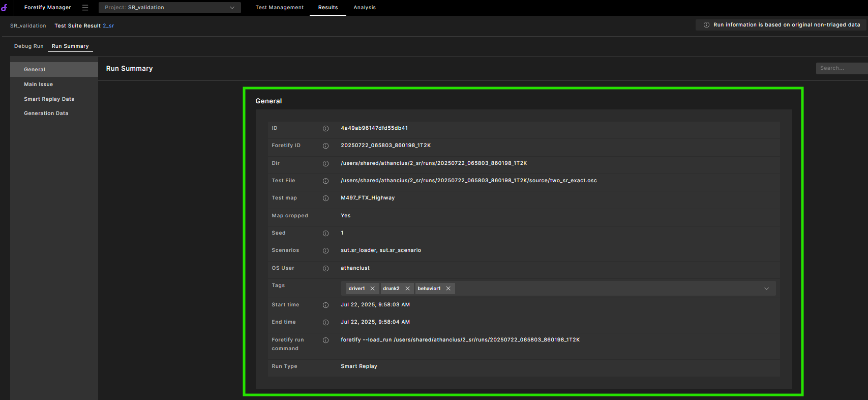Click the info icon beside Foretify run command
The image size is (868, 400).
(325, 340)
